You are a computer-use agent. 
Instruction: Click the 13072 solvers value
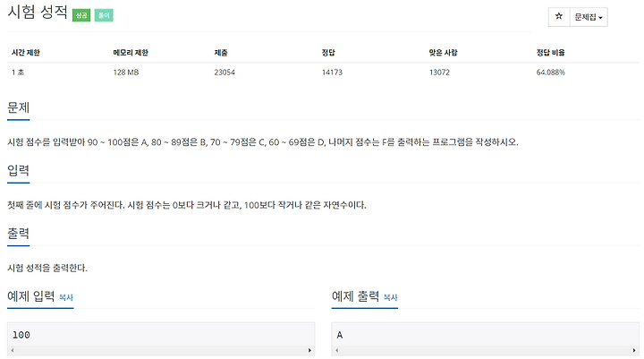pos(439,73)
